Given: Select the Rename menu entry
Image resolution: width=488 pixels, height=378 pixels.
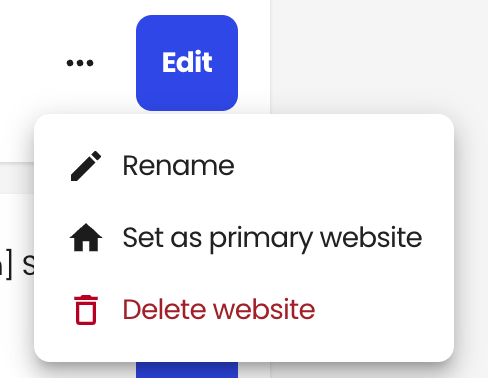Looking at the screenshot, I should pos(244,166).
